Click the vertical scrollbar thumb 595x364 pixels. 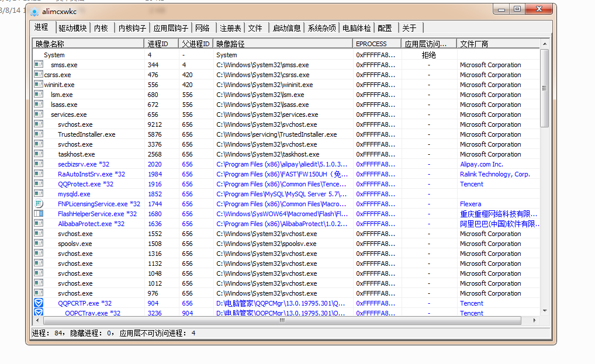[545, 88]
